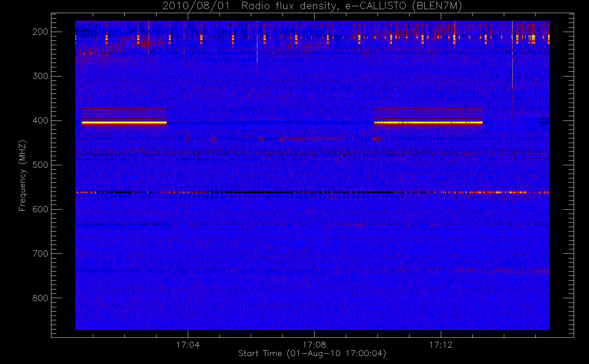Select the 200 frequency tick label
The height and width of the screenshot is (364, 589).
(40, 32)
